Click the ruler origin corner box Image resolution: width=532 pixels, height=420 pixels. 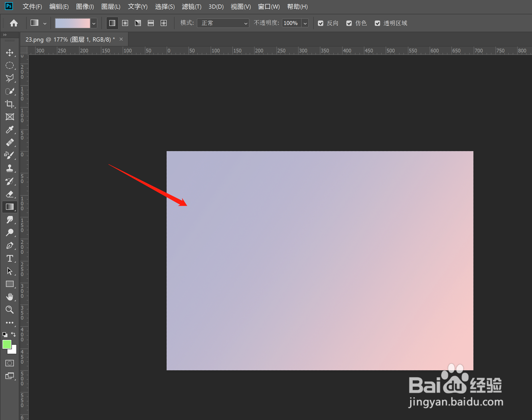click(24, 50)
